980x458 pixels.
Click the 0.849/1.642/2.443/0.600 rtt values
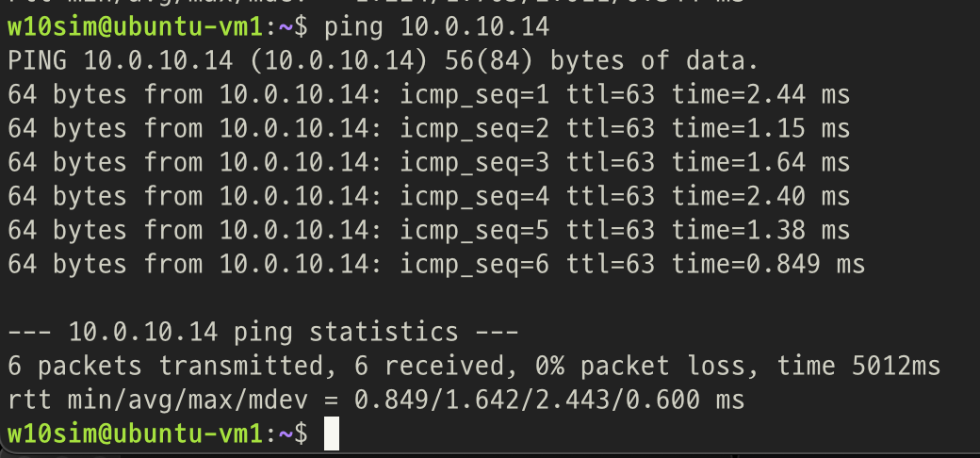(x=549, y=400)
